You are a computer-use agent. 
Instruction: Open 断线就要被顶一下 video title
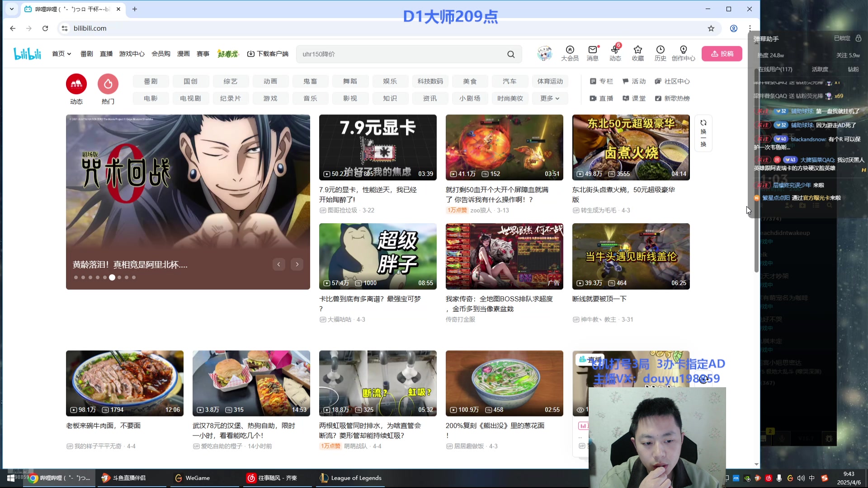(x=599, y=299)
